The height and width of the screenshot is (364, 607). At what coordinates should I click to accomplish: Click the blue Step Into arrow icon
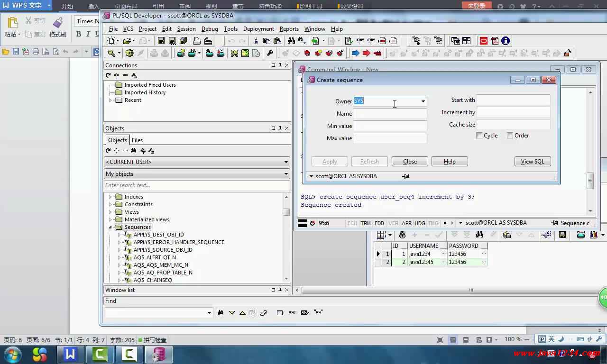[x=355, y=53]
